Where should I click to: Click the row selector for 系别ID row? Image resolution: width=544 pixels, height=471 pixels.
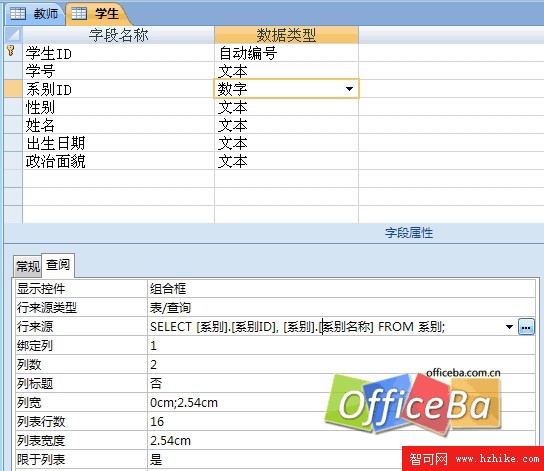(x=13, y=89)
